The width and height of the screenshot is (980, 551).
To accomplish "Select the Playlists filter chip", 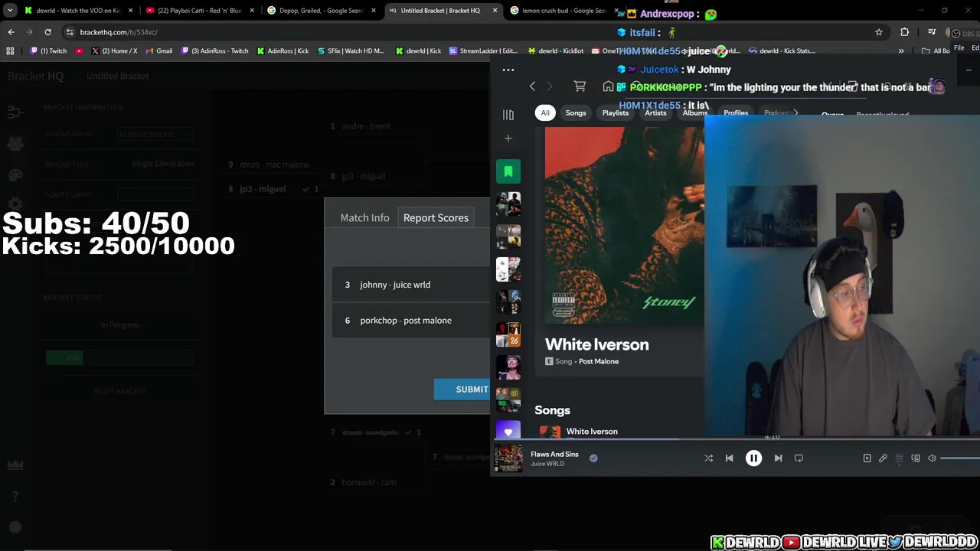I will (x=615, y=112).
